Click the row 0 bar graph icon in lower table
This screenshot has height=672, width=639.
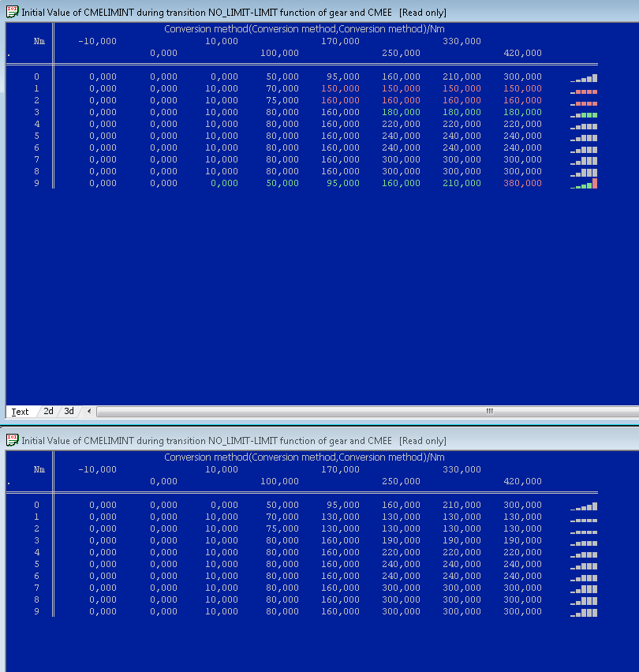click(x=584, y=506)
